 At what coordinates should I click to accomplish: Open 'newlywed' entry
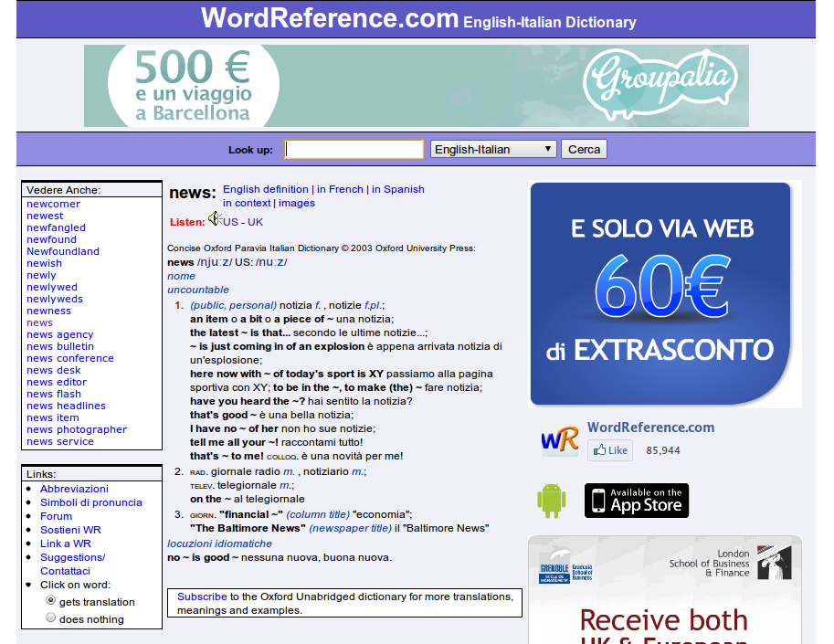pos(51,287)
